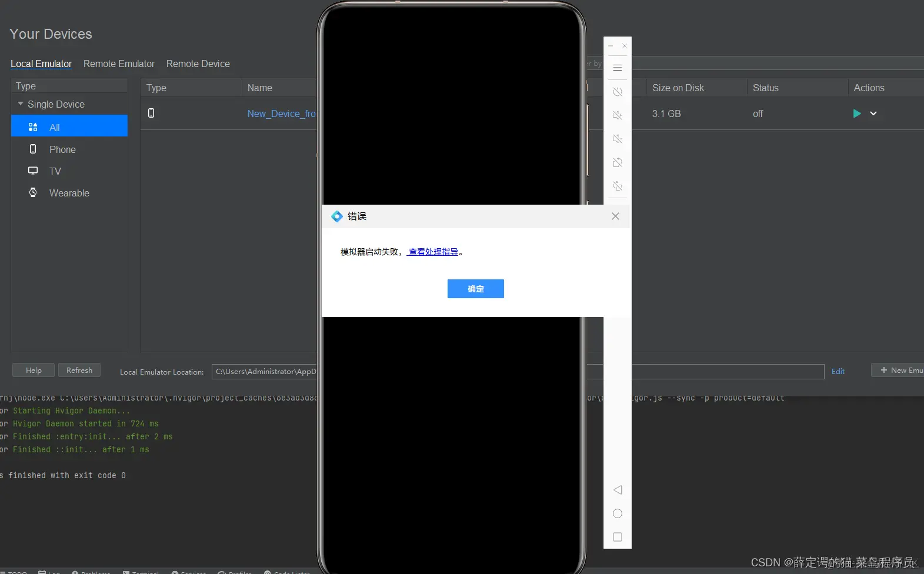Click the Actions column header
Image resolution: width=924 pixels, height=574 pixels.
point(869,88)
